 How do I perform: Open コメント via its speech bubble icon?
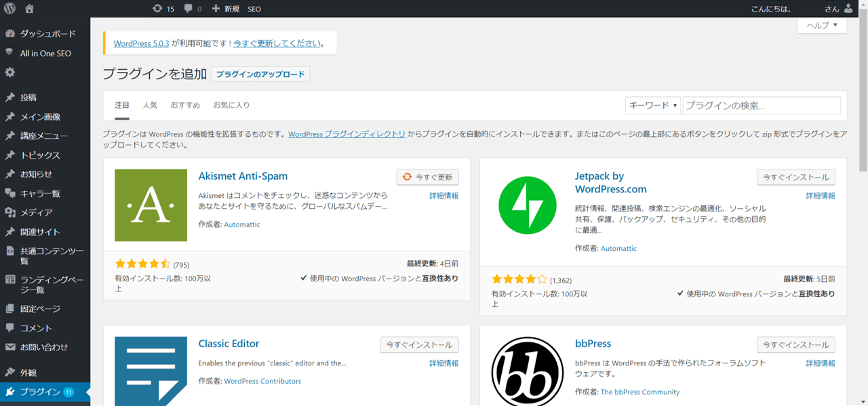point(9,328)
